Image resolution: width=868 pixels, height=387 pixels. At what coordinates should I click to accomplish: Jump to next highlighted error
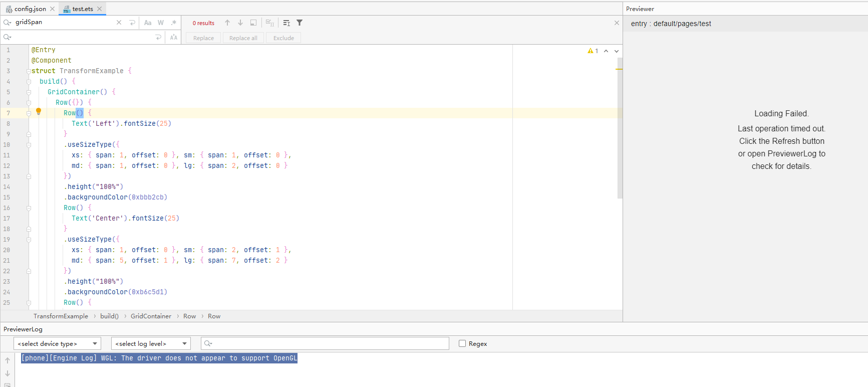click(617, 51)
